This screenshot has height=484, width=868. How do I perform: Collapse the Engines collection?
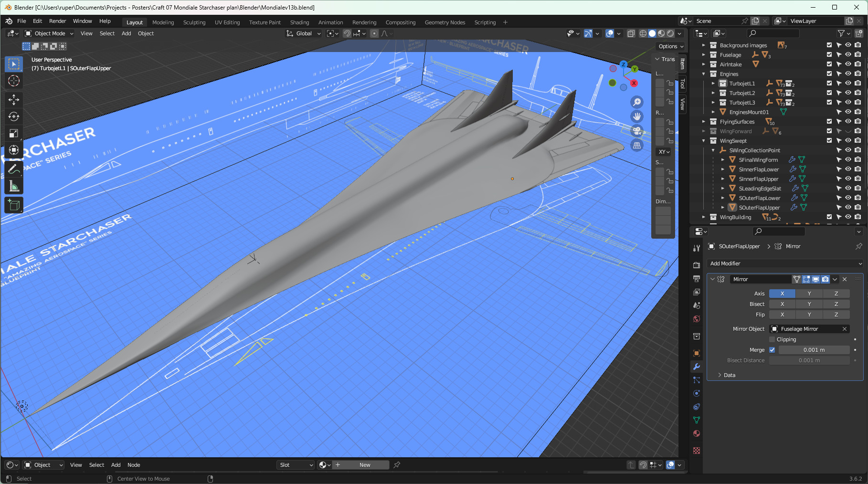(703, 74)
